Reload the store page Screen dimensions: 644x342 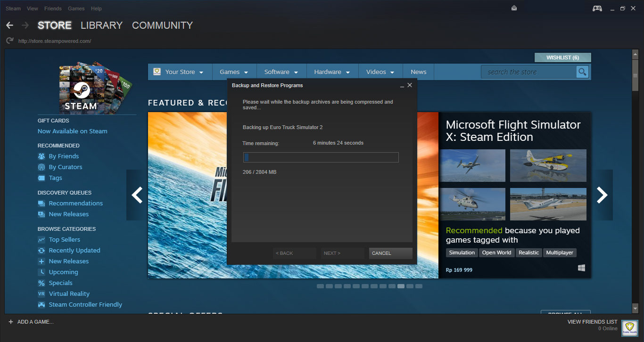(x=9, y=41)
